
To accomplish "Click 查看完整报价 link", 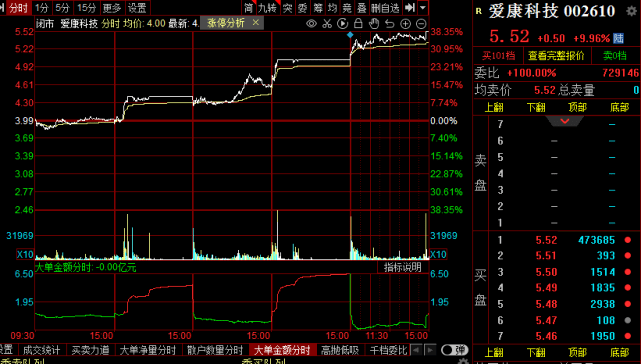I will tap(556, 56).
